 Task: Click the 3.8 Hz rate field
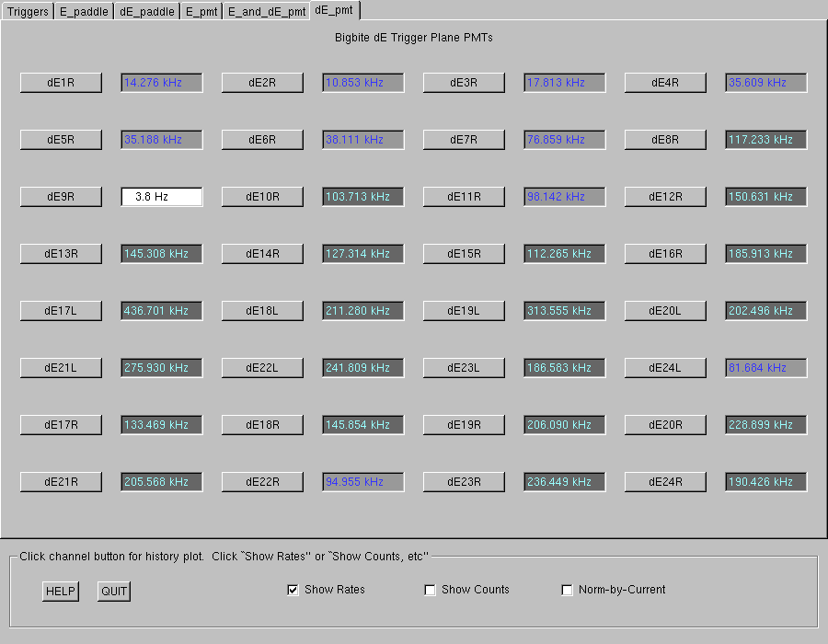tap(162, 197)
